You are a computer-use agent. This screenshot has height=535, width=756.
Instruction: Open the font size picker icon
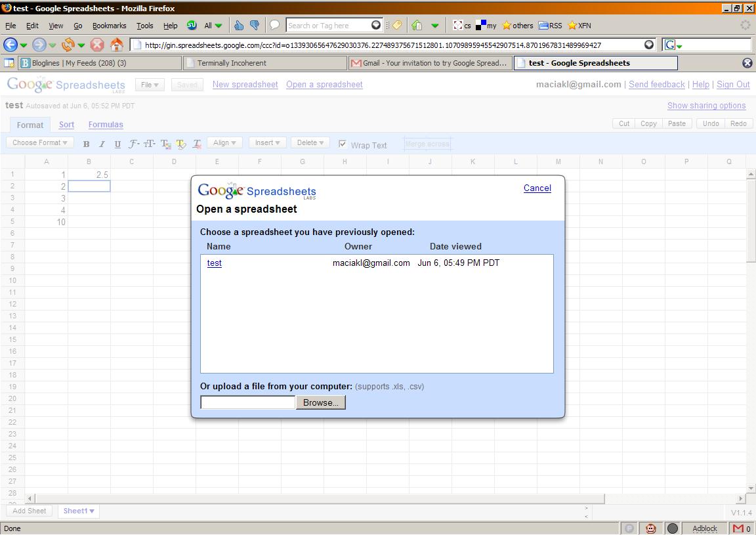click(150, 144)
